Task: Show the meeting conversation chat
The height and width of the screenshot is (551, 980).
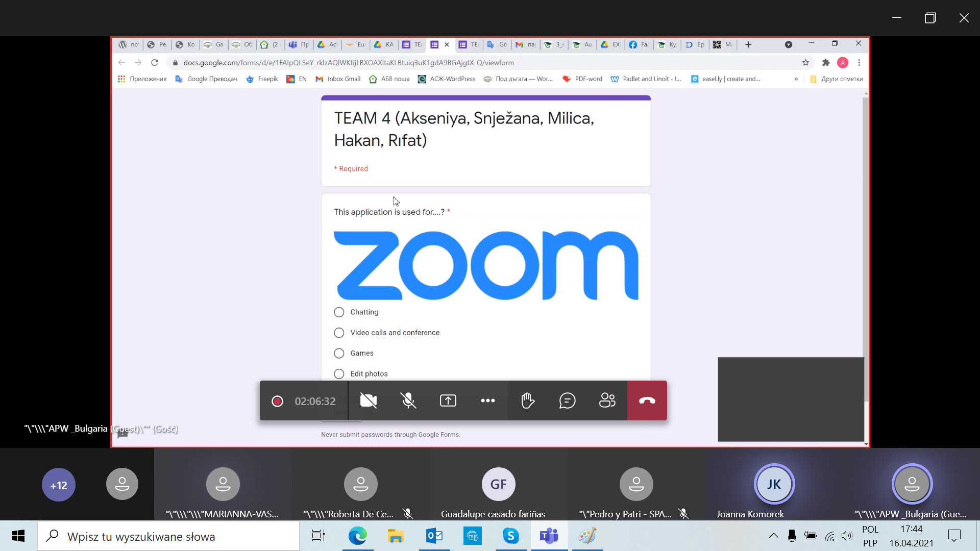Action: 567,400
